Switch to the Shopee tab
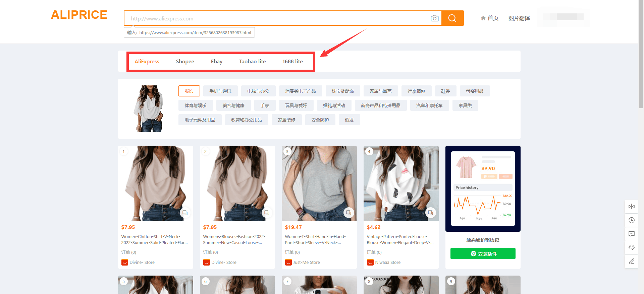This screenshot has width=644, height=294. [x=185, y=62]
